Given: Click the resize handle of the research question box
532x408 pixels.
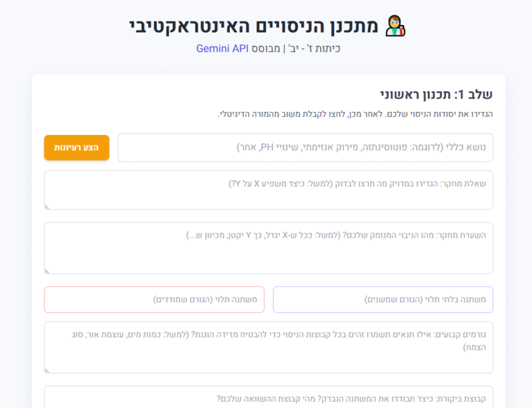Looking at the screenshot, I should [48, 206].
